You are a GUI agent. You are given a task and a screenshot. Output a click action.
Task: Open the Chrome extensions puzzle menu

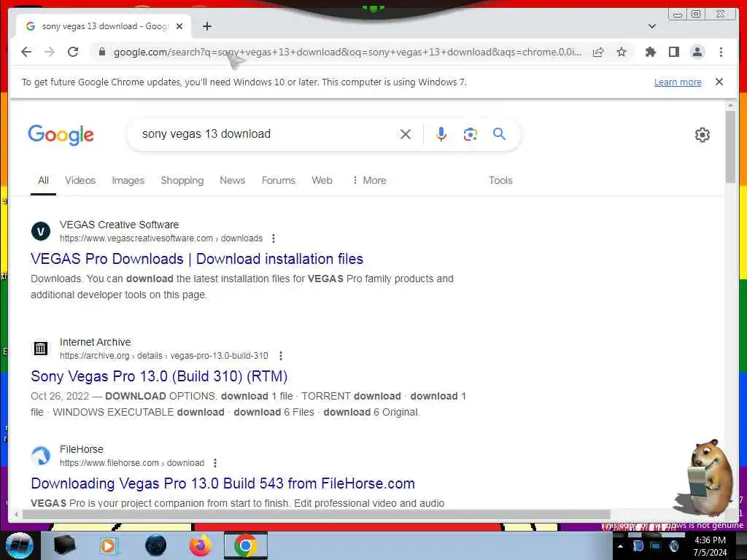(650, 52)
